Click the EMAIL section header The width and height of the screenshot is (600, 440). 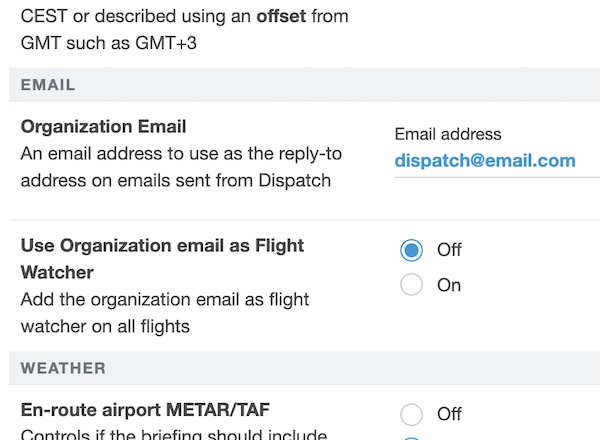[x=48, y=85]
